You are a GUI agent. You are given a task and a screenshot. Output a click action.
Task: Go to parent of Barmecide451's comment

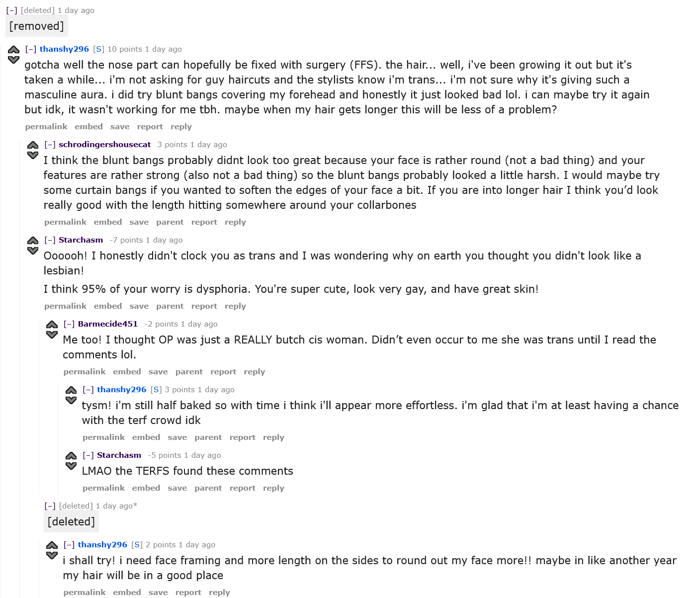[x=189, y=372]
